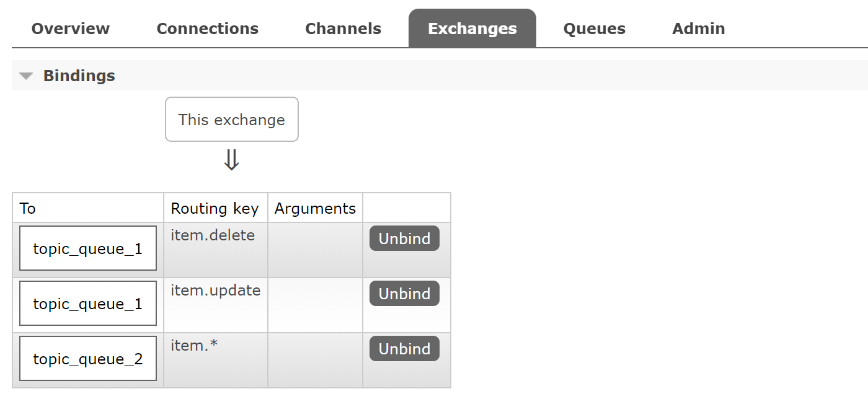868x394 pixels.
Task: Click the item.delete routing key cell
Action: 213,235
